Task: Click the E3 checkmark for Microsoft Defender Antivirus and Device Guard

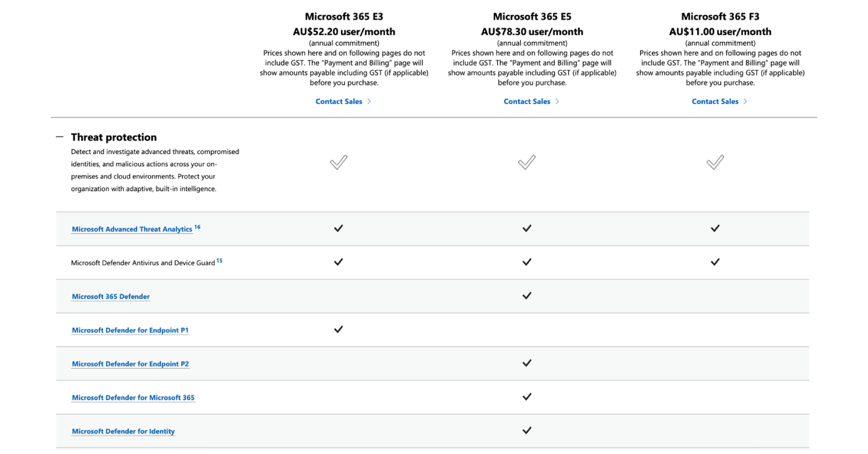Action: click(339, 262)
